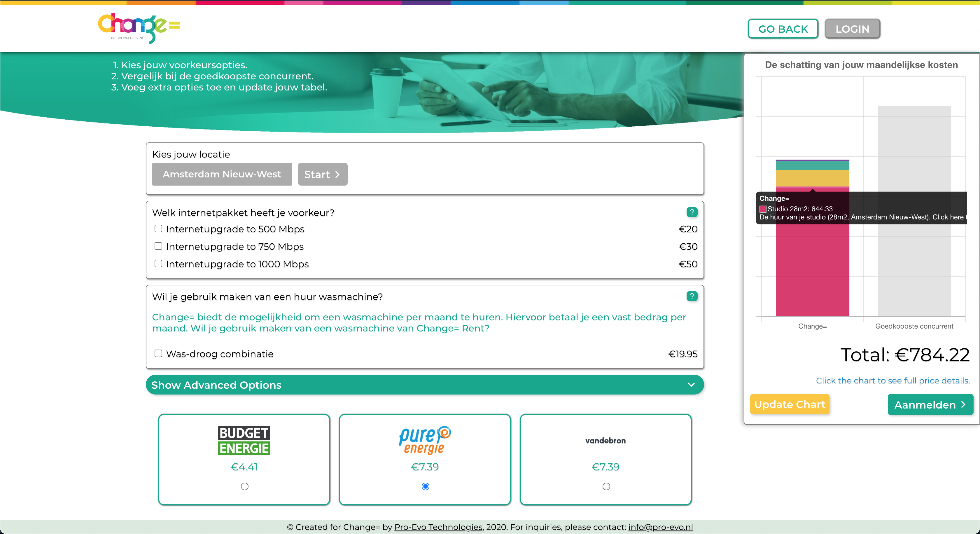
Task: Open help icon for internet package question
Action: click(x=692, y=212)
